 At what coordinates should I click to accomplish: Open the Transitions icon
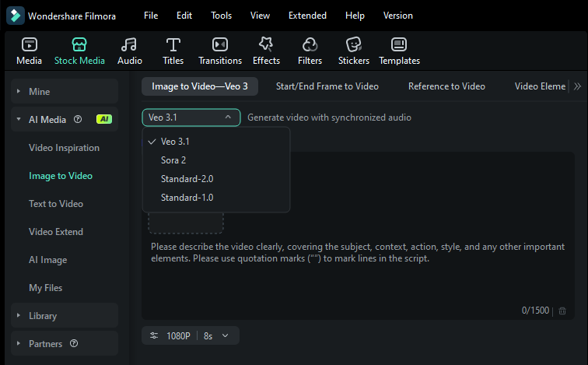pos(220,44)
